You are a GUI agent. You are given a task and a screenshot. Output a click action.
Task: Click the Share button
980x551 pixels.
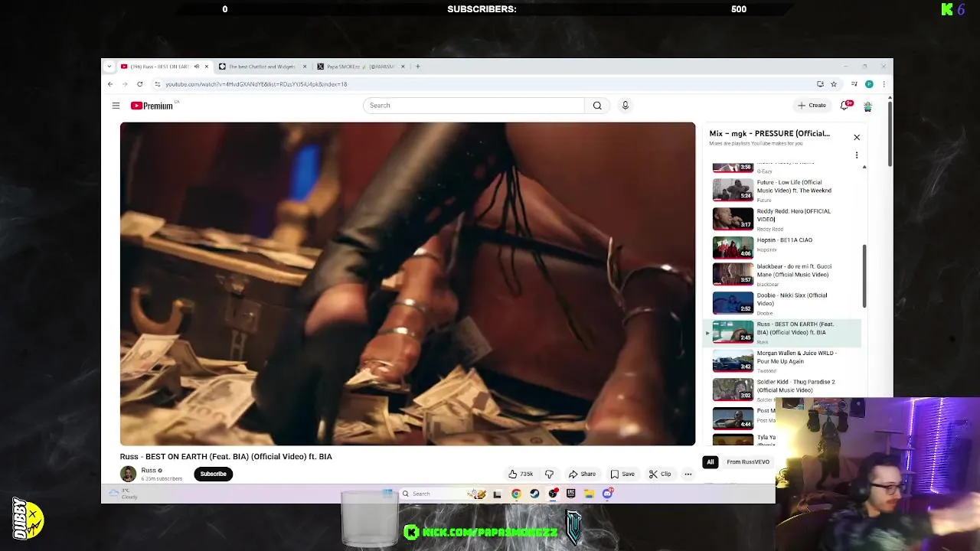[582, 474]
